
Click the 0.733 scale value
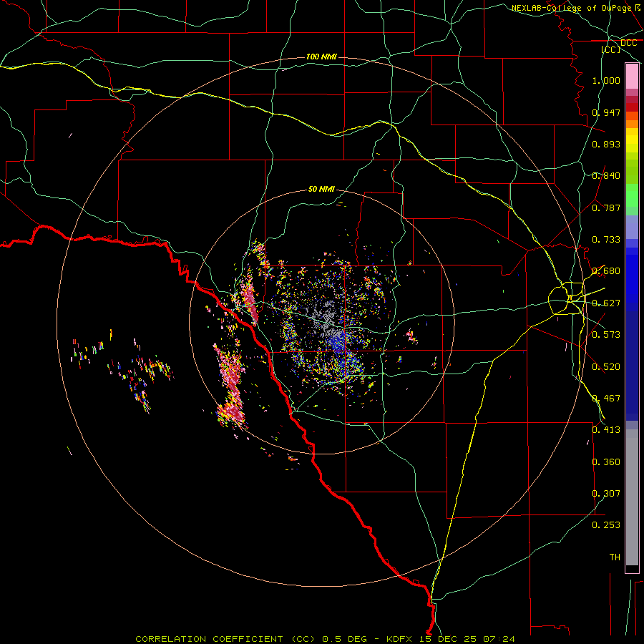point(606,240)
